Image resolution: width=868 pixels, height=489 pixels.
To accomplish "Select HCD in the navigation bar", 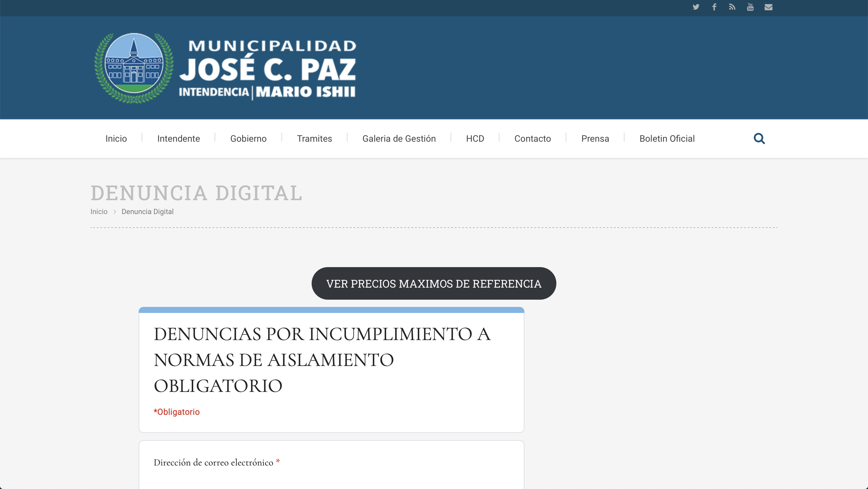I will tap(475, 138).
